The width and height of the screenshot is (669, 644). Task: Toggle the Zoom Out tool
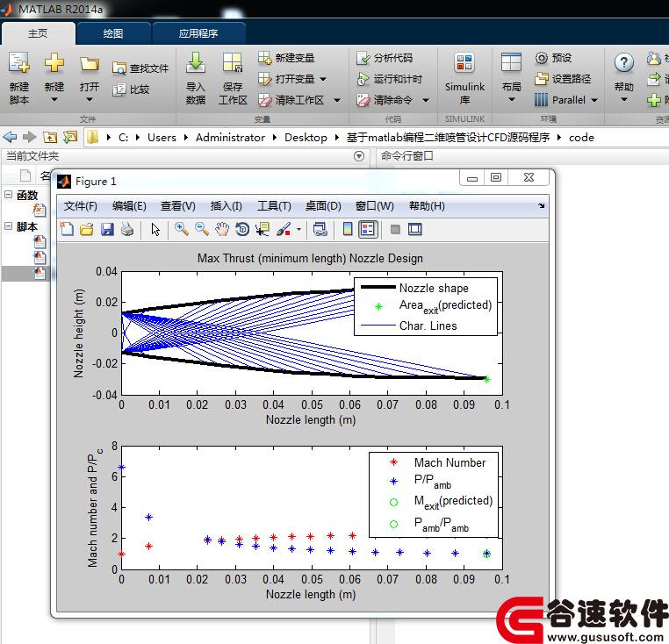[202, 230]
